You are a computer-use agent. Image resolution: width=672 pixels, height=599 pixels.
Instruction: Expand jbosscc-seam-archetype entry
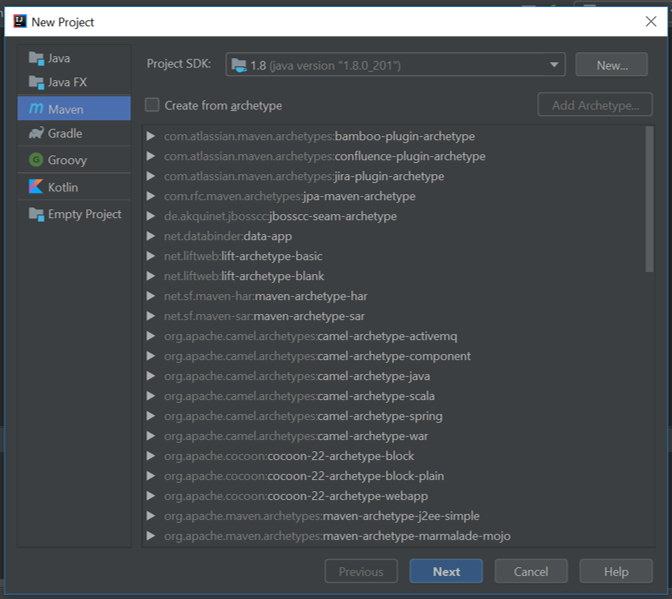[x=150, y=216]
